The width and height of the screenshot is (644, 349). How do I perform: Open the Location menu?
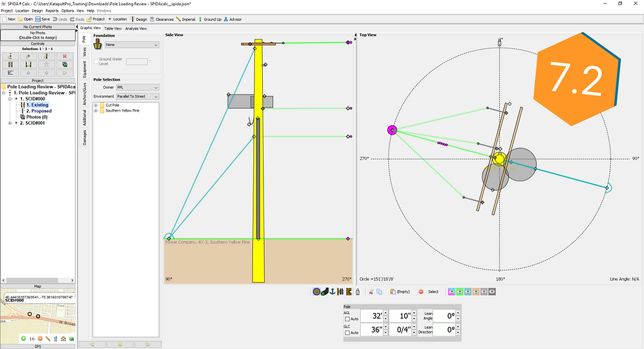[x=22, y=11]
